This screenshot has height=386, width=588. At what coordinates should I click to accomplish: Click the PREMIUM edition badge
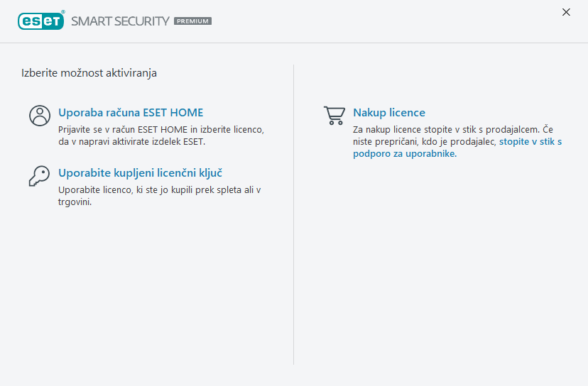pos(192,21)
